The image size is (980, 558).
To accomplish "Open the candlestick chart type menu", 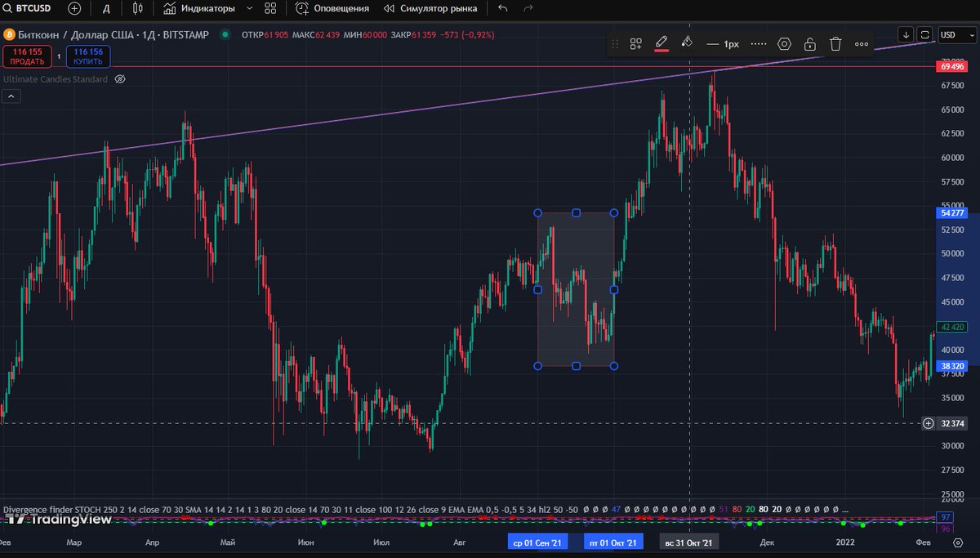I will coord(137,8).
